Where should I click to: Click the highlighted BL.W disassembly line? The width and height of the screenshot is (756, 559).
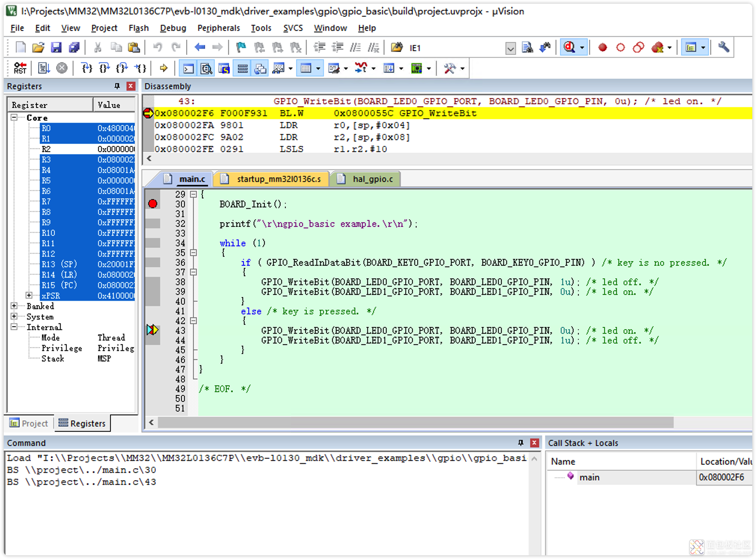[452, 113]
